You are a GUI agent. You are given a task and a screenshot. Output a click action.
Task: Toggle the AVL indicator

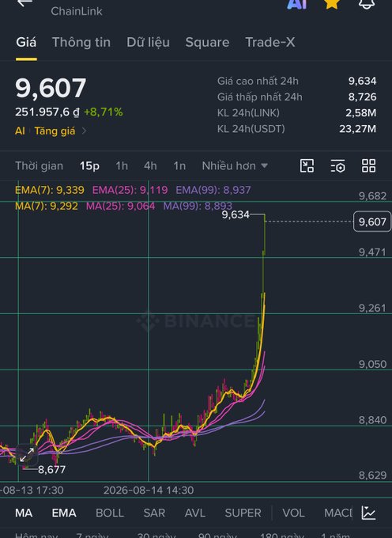pyautogui.click(x=195, y=513)
